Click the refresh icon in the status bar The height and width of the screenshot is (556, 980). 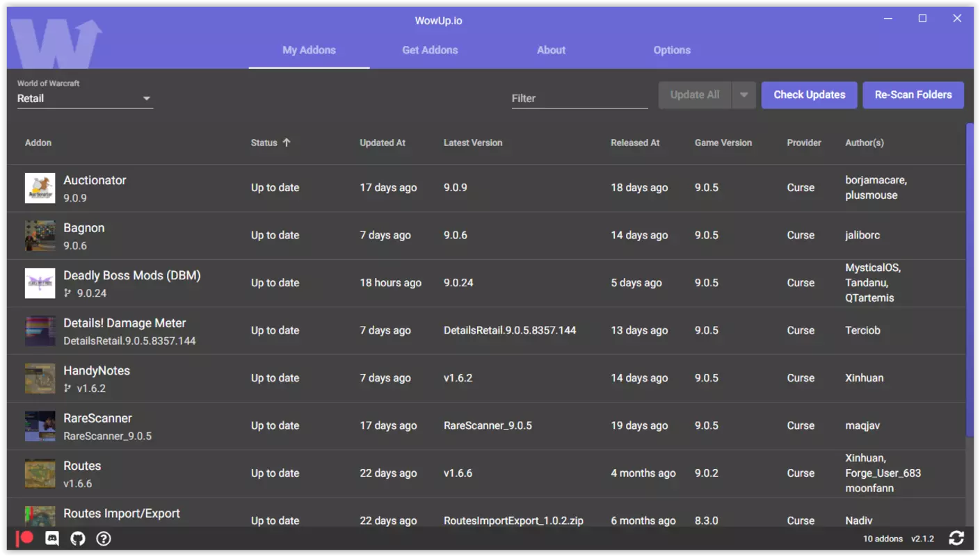click(x=956, y=538)
